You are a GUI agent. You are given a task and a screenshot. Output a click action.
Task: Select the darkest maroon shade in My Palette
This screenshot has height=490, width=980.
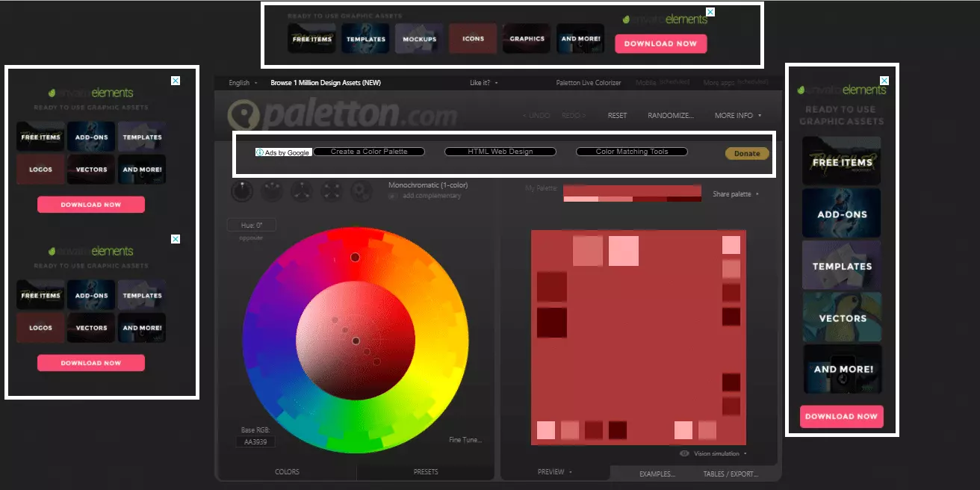pos(684,199)
